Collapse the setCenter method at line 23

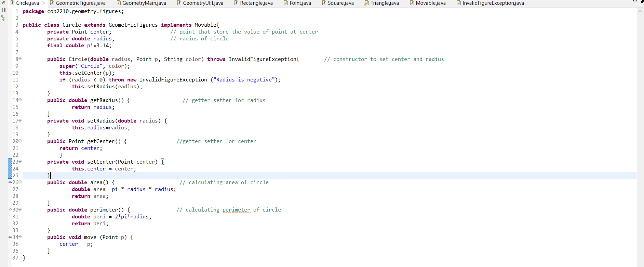point(20,162)
